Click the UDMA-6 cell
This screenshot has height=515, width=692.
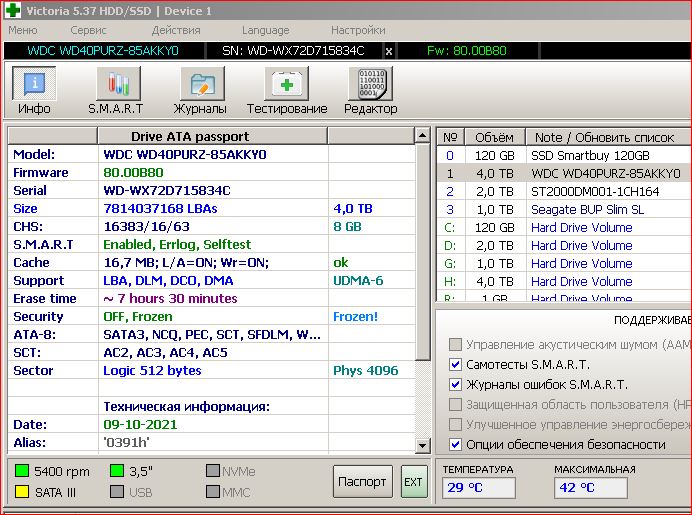pyautogui.click(x=372, y=281)
